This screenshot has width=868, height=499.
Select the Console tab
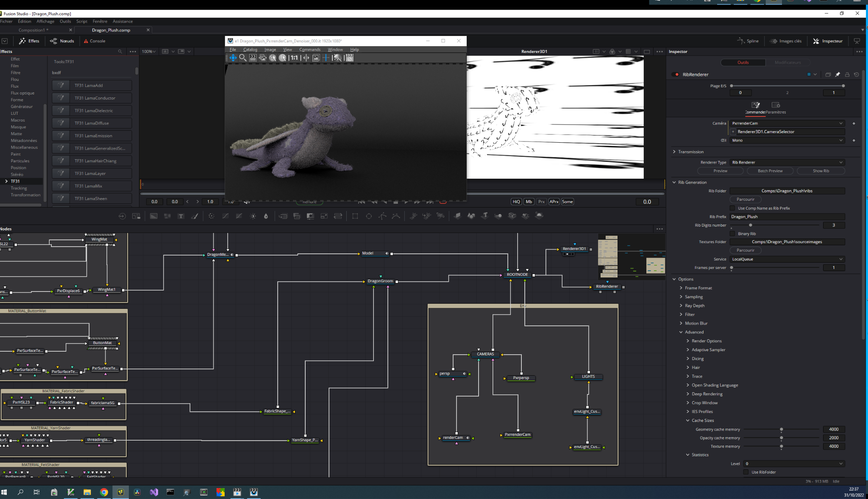point(97,41)
